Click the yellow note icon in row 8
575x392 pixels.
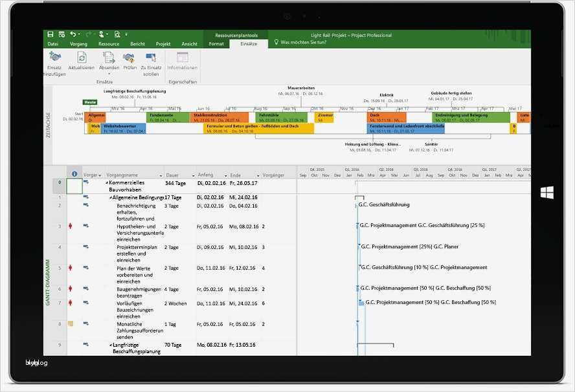pos(71,323)
